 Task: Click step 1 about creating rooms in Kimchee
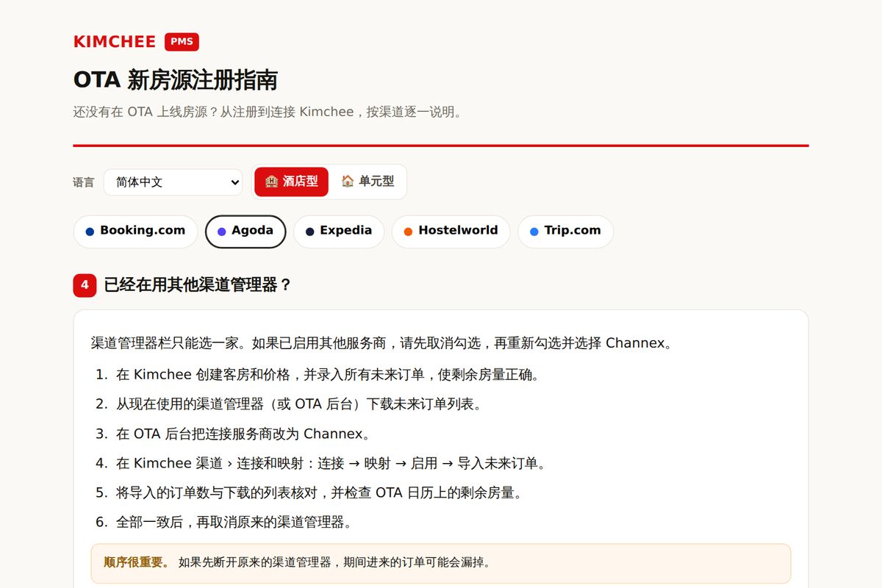coord(318,375)
